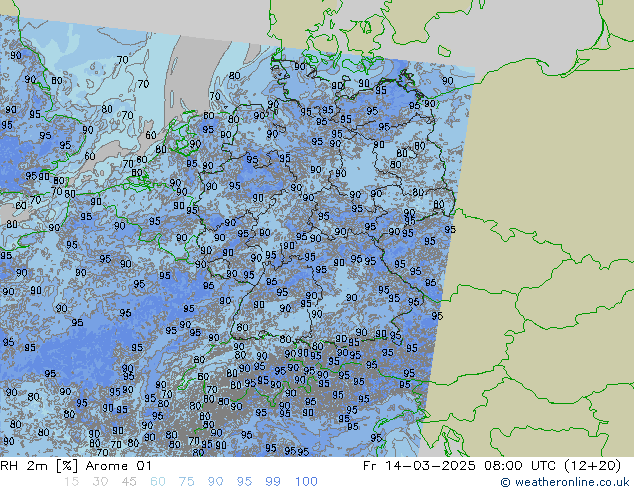Click the legend value 30
The image size is (634, 490).
coord(100,482)
